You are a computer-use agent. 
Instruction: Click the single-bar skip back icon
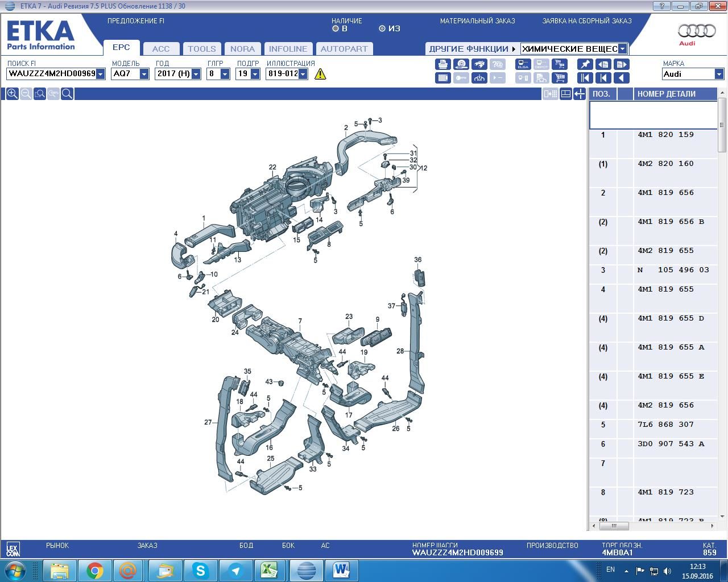click(603, 78)
